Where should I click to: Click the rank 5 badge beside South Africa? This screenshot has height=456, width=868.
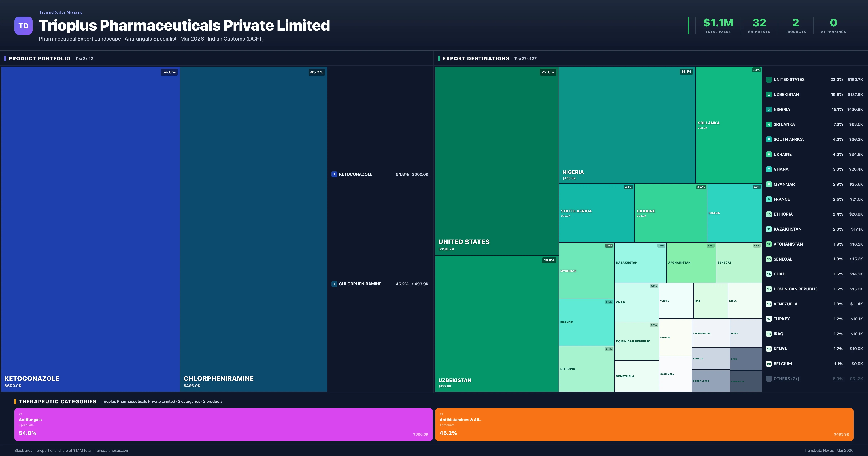click(769, 139)
